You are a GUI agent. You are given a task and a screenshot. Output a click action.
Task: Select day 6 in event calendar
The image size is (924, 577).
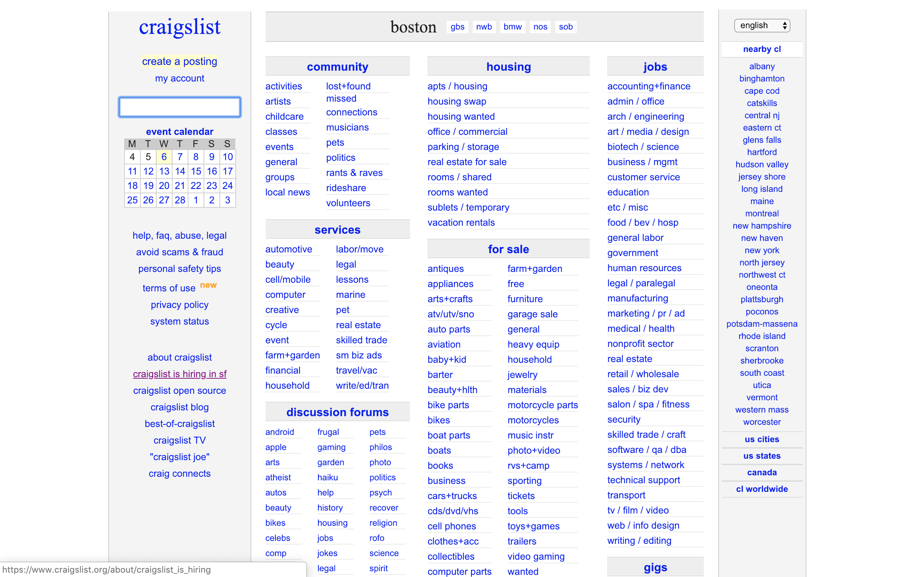tap(164, 157)
